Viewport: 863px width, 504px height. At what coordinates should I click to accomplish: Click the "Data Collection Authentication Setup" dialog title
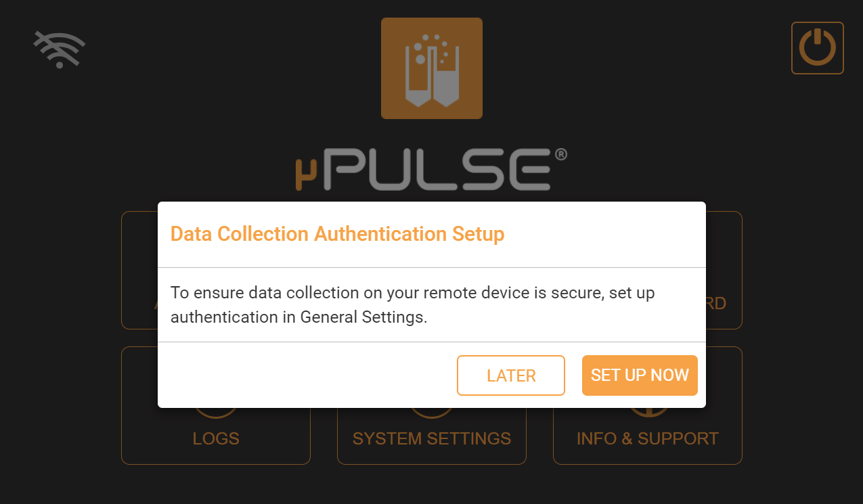click(337, 234)
